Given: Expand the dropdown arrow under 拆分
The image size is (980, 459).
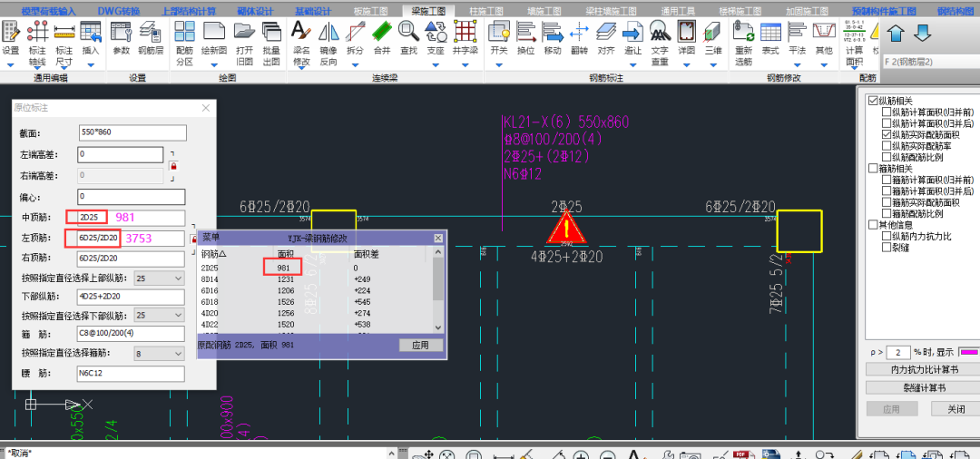Looking at the screenshot, I should 355,64.
